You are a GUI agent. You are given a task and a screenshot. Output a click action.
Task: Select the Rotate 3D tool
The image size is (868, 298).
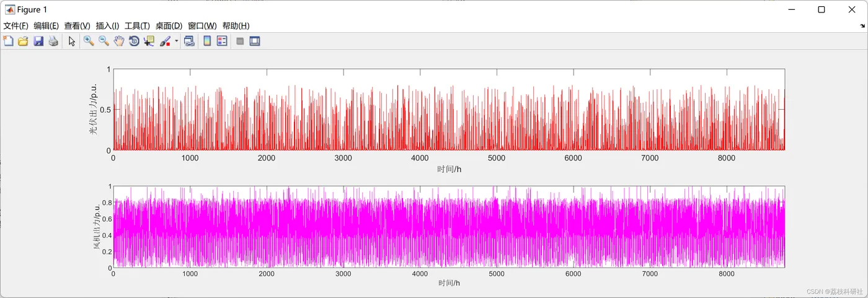(x=133, y=42)
